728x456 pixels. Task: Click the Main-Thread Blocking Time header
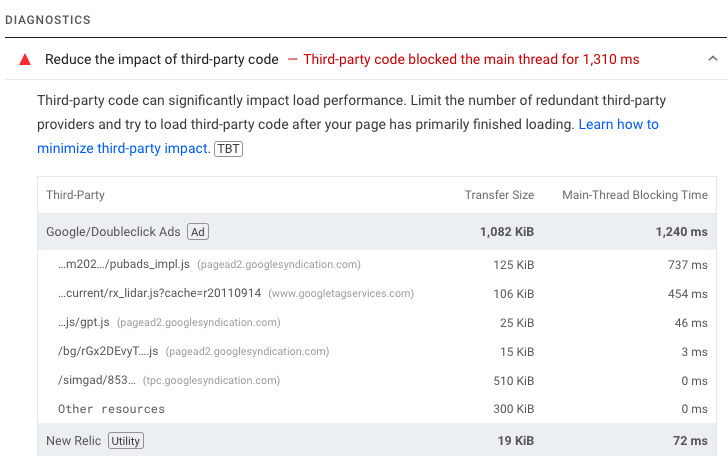[x=635, y=195]
